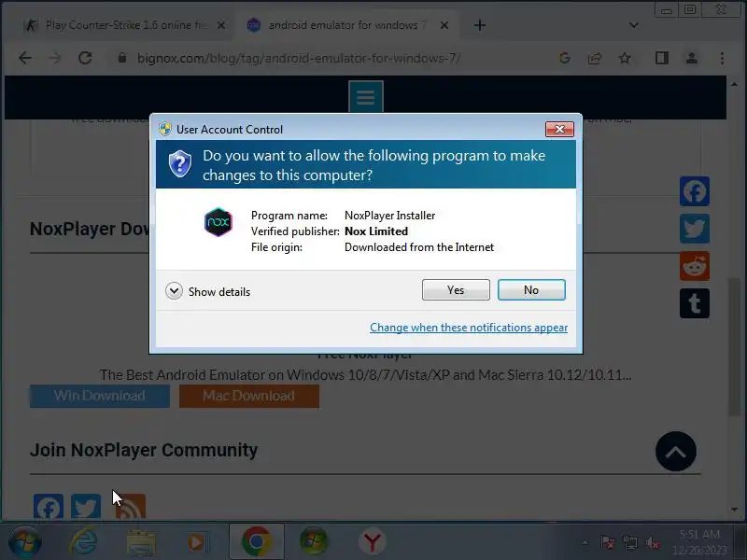Click the taskbar clock showing 5:51 AM

699,542
